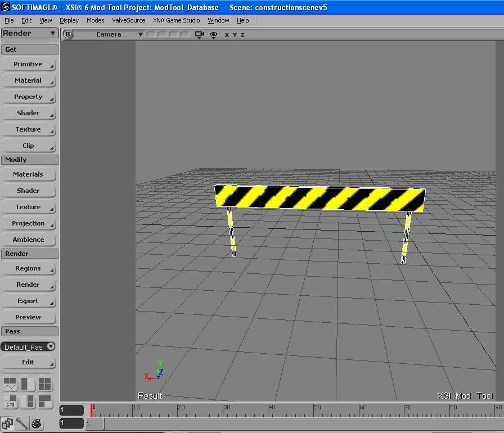Open the Projection menu
The width and height of the screenshot is (504, 433).
(29, 223)
